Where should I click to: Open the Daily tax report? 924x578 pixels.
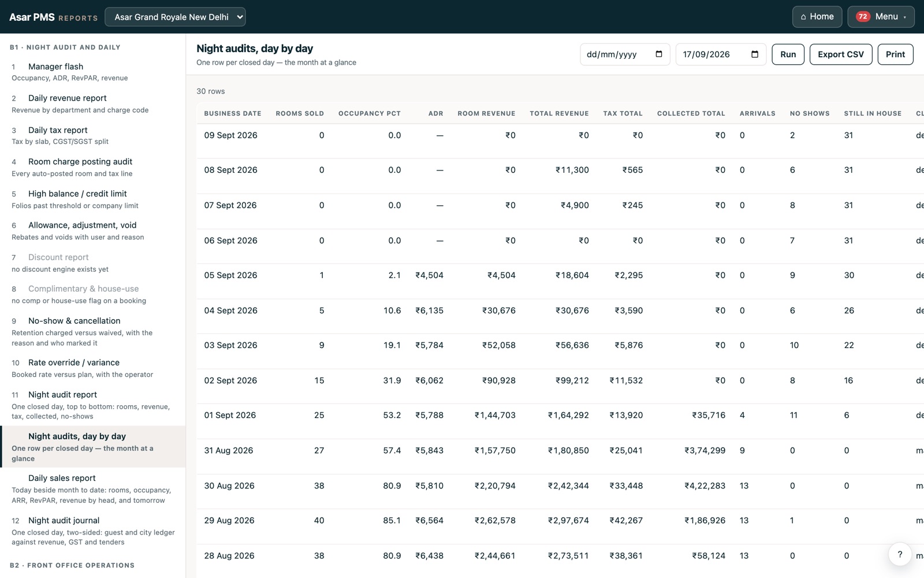click(92, 135)
